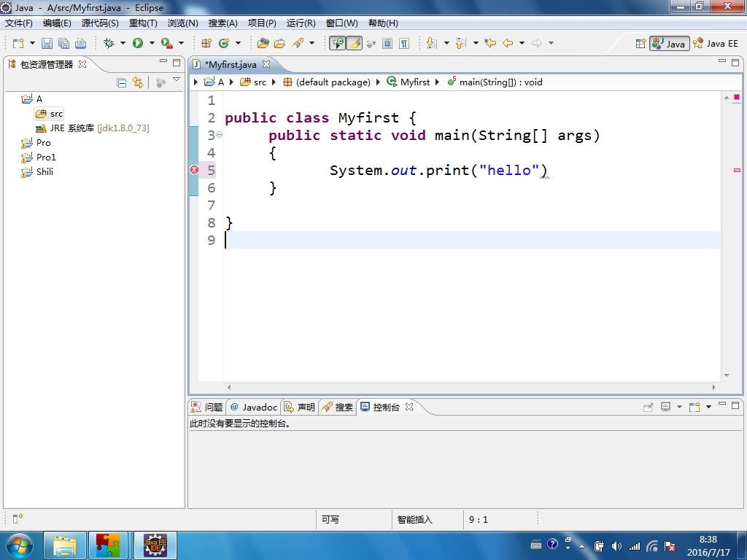Navigate Back with yellow arrow icon
Viewport: 747px width, 560px height.
click(x=508, y=43)
